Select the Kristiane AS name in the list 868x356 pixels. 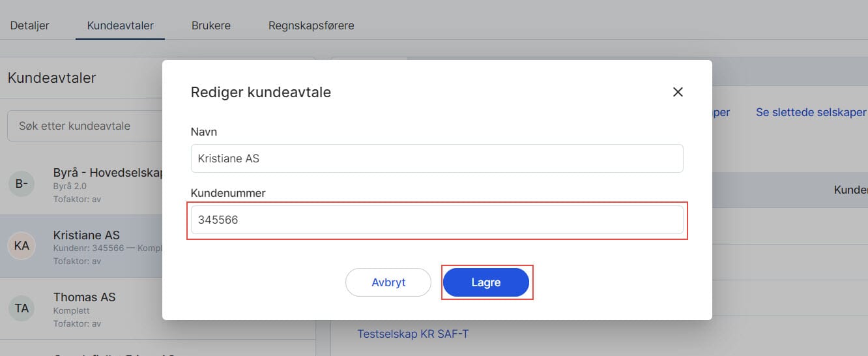pyautogui.click(x=87, y=235)
